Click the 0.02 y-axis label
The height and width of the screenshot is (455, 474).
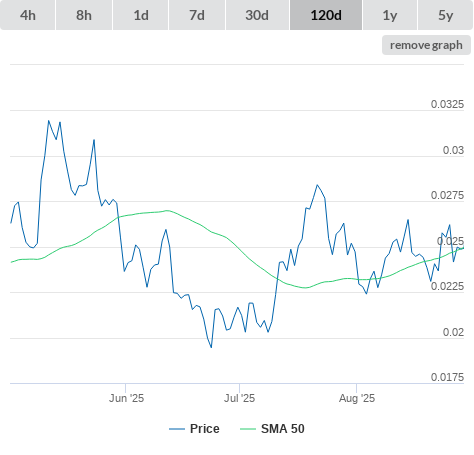point(453,332)
